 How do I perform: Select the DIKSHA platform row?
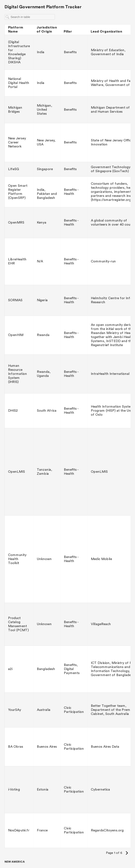pyautogui.click(x=67, y=52)
